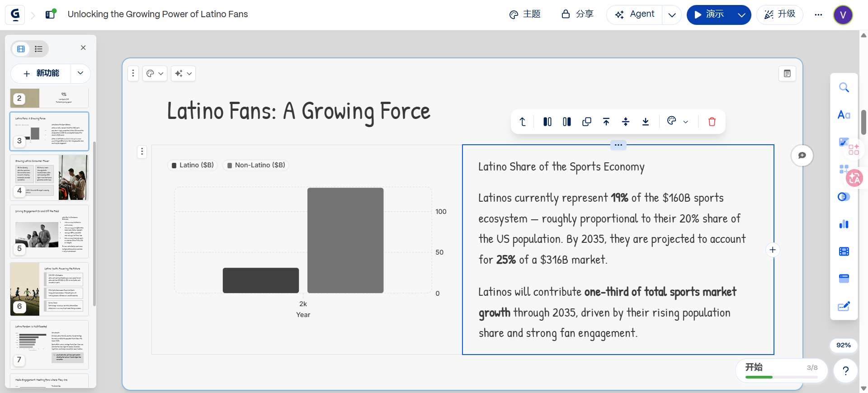Viewport: 868px width, 393px height.
Task: Click the pink translate floating icon
Action: click(854, 178)
